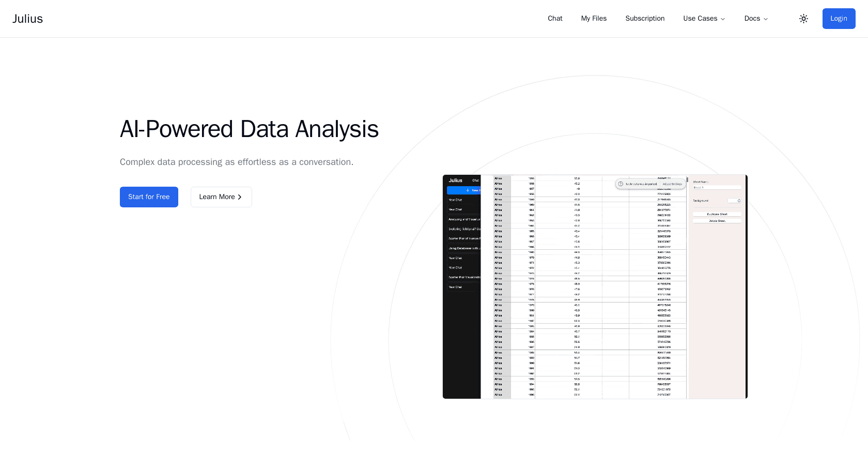
Task: Click the Start for Free button
Action: point(149,197)
